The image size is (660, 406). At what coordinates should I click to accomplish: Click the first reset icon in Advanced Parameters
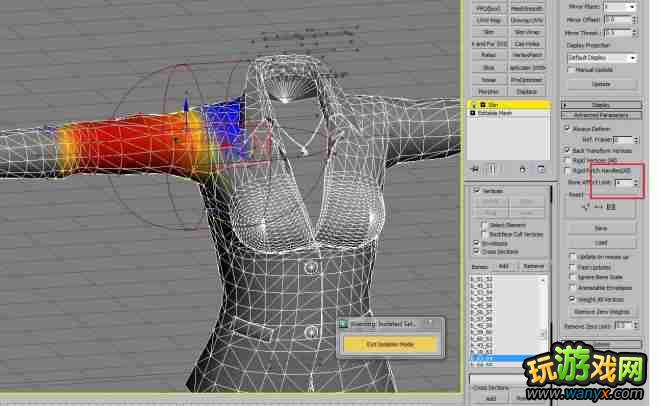point(586,207)
